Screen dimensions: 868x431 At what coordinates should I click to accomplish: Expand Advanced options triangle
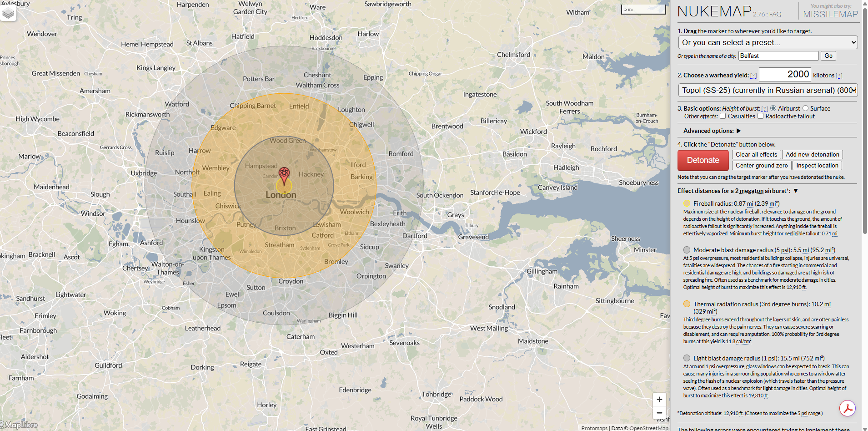(x=739, y=131)
